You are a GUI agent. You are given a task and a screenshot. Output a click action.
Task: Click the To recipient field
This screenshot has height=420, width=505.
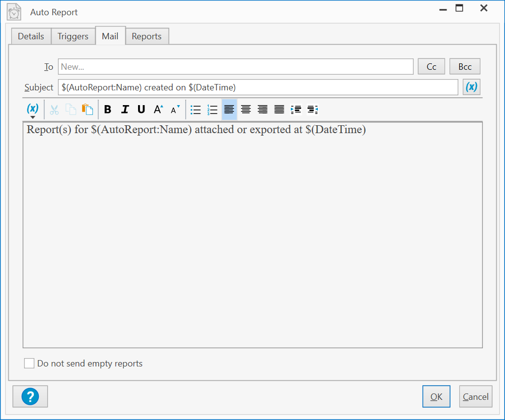tap(235, 67)
